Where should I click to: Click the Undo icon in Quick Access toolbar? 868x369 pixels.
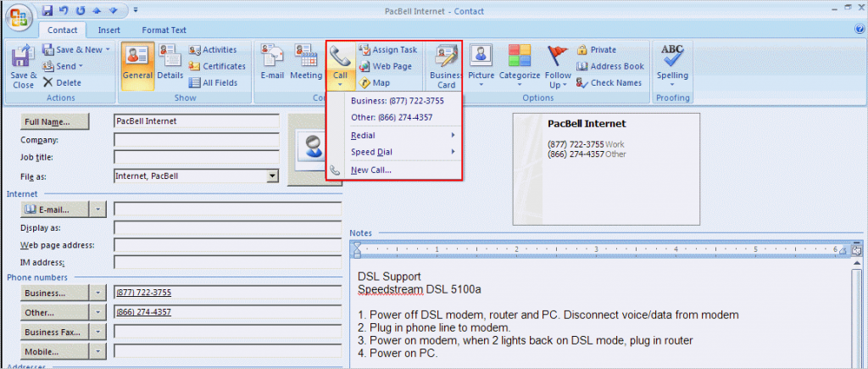click(x=63, y=10)
